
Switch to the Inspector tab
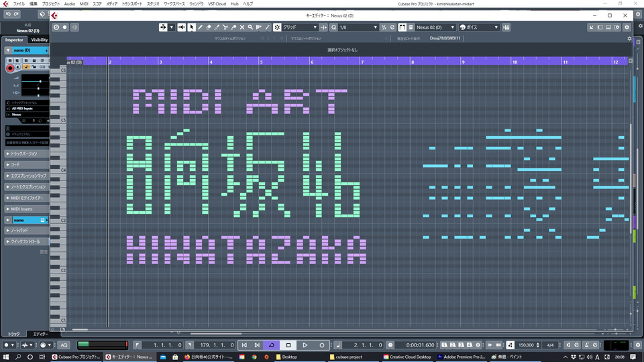click(14, 40)
